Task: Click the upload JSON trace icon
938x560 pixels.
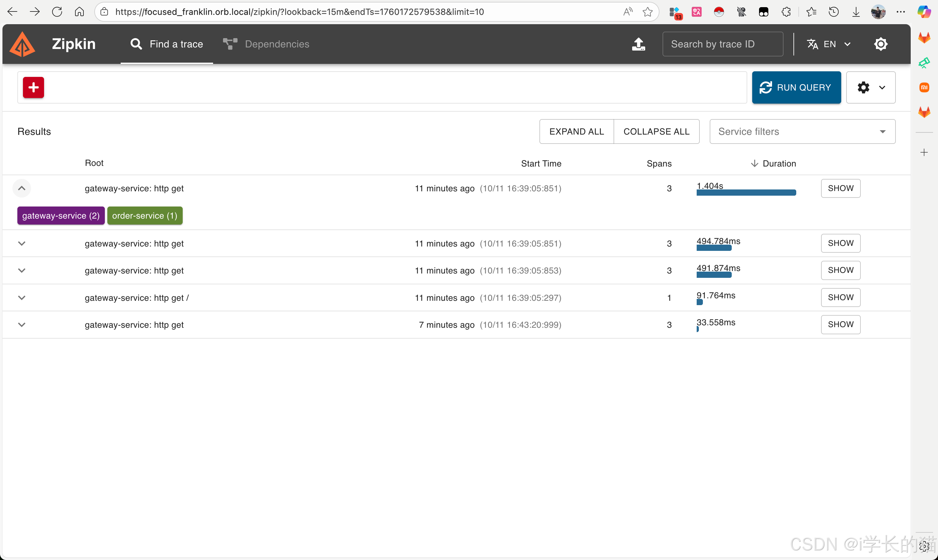Action: click(x=638, y=44)
